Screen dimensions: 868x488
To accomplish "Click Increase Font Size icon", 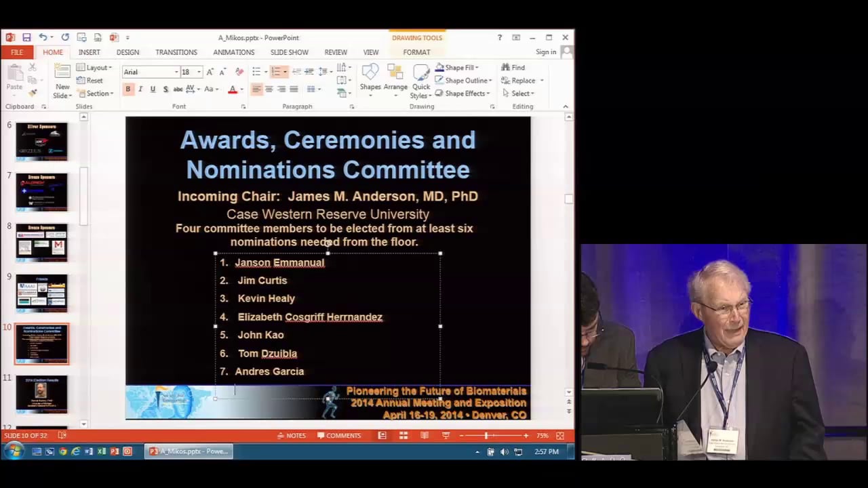I will pyautogui.click(x=210, y=72).
